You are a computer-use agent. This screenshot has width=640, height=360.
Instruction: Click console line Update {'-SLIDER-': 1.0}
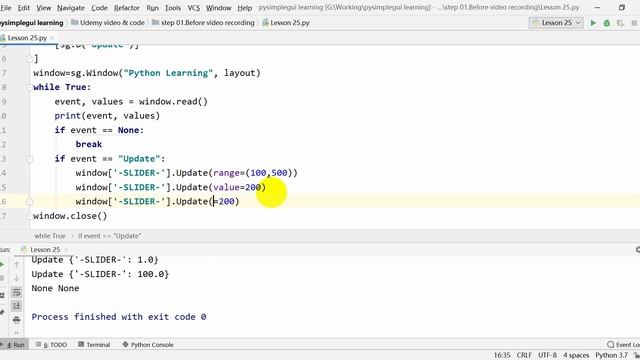[95, 260]
